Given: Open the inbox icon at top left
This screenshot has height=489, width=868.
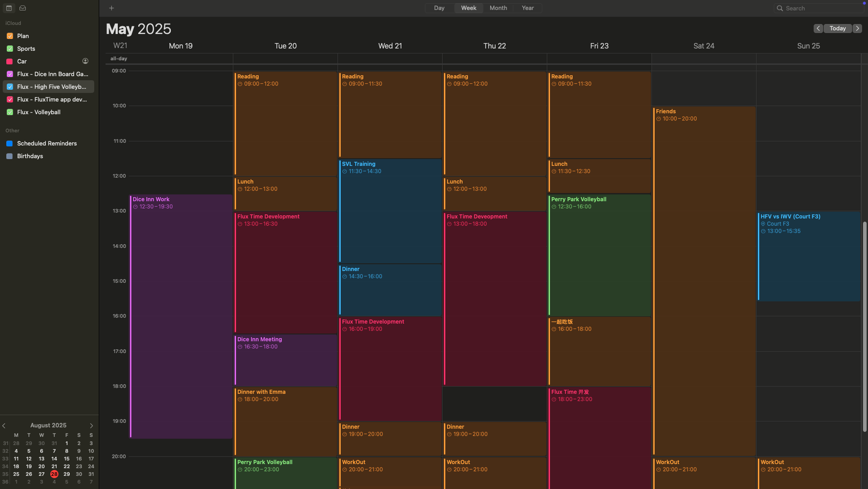Looking at the screenshot, I should (23, 8).
